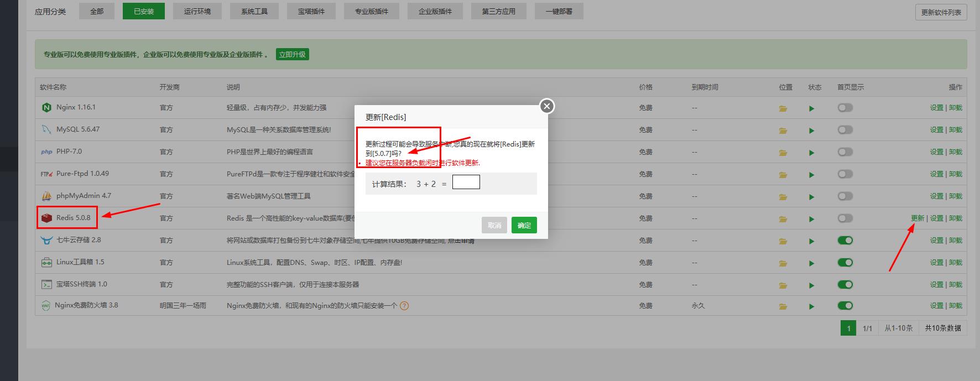Open 设置 for 宝塔SSH终端 1.0
Viewport: 980px width, 381px height.
(936, 284)
